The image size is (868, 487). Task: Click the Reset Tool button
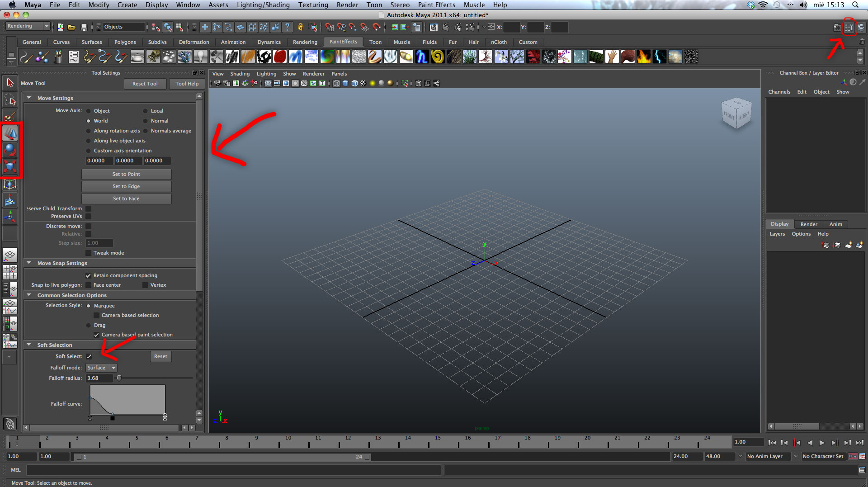[x=145, y=84]
